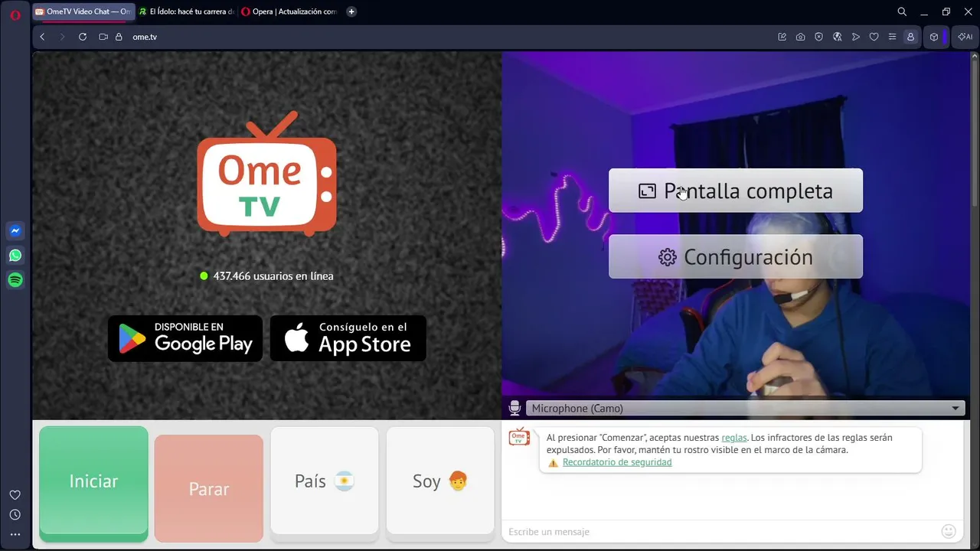Open a new tab with plus button
The height and width of the screenshot is (551, 980).
(351, 11)
